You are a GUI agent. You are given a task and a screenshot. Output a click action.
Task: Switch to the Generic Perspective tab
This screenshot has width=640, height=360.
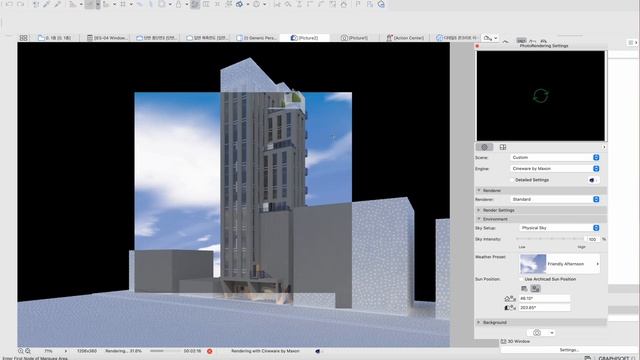pyautogui.click(x=256, y=38)
